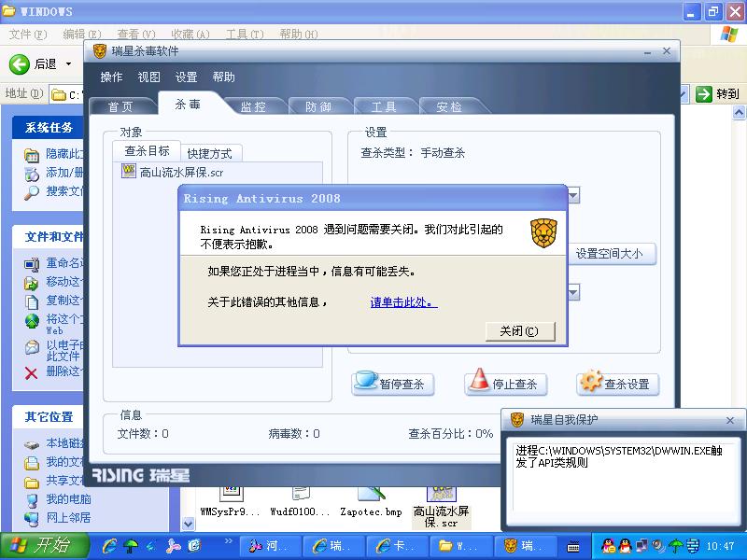Click the traffic cone icon on 停止查杀

479,380
